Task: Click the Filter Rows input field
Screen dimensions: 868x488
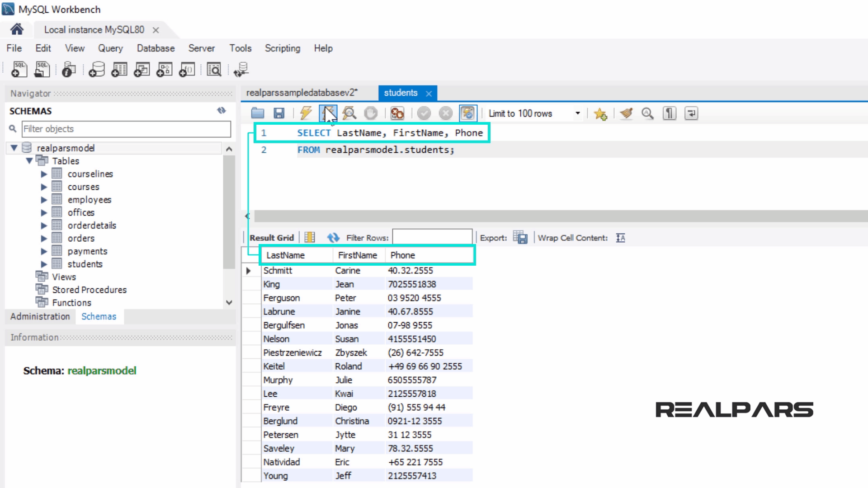Action: (432, 236)
